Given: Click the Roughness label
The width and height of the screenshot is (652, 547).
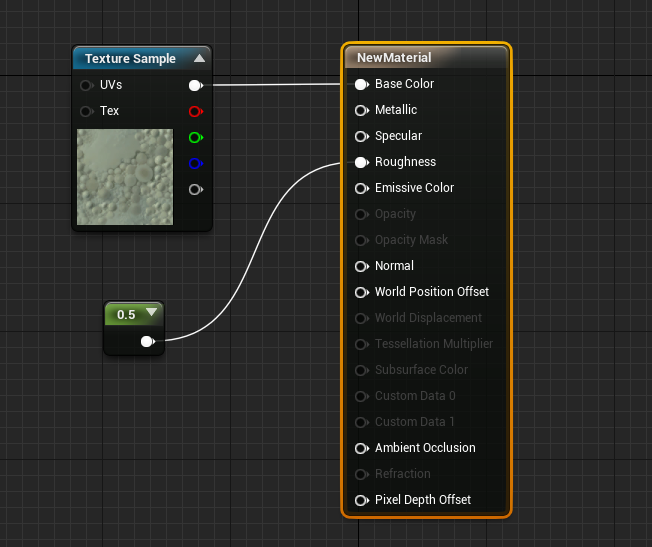Looking at the screenshot, I should tap(405, 161).
